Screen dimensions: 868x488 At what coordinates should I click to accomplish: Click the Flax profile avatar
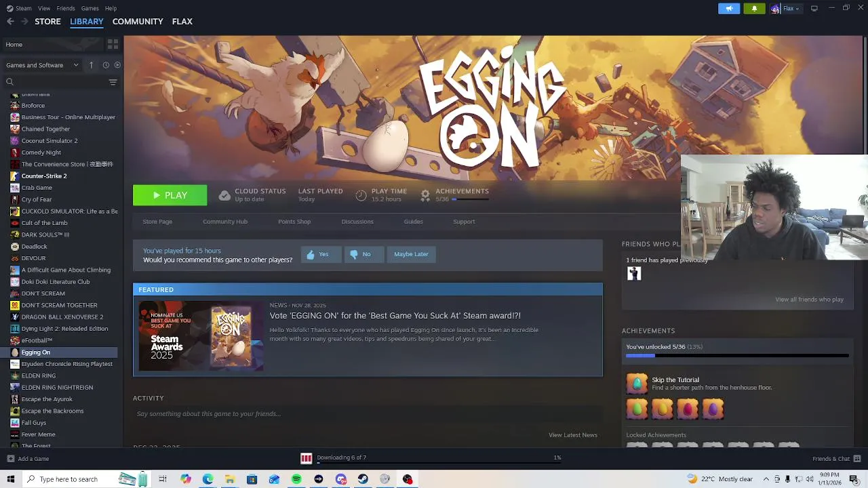(775, 8)
